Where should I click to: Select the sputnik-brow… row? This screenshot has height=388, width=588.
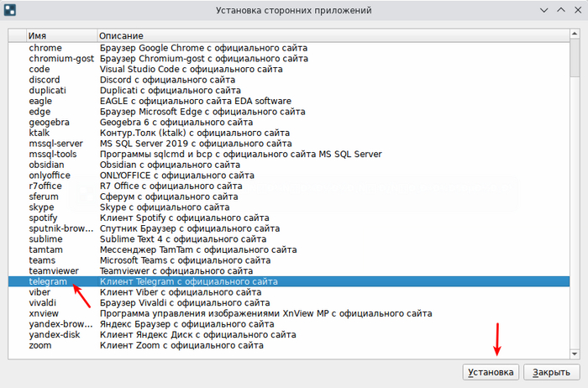tap(289, 228)
